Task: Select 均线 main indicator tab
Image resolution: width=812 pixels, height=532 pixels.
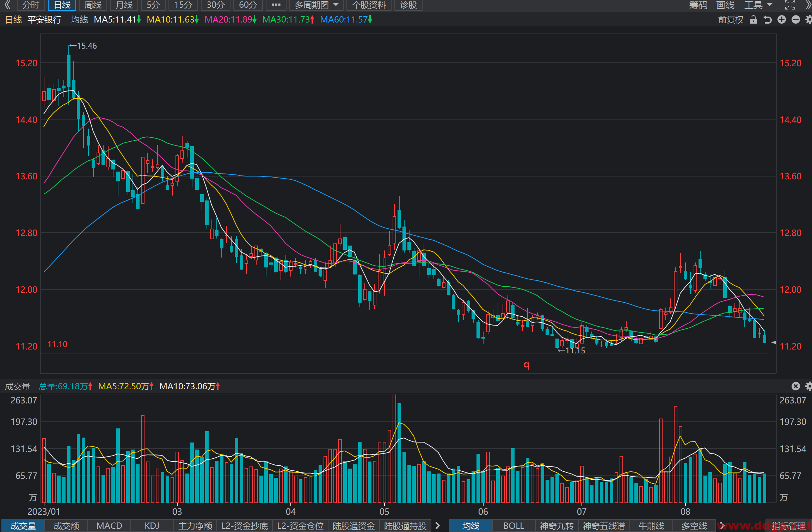Action: (x=471, y=526)
